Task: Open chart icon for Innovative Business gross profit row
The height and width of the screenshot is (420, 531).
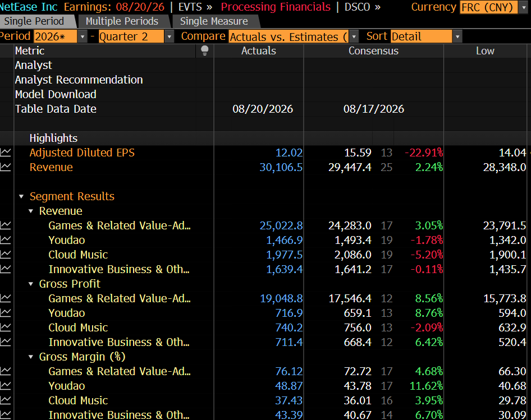Action: [x=6, y=342]
